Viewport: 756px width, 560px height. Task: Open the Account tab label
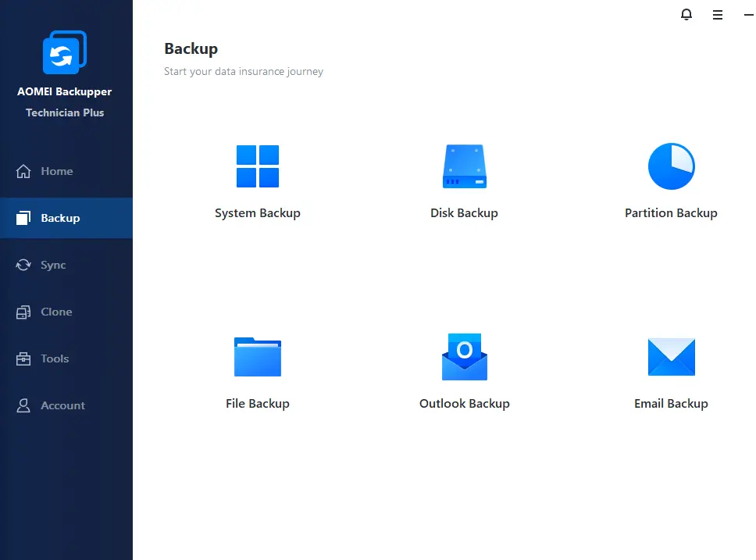(x=62, y=405)
